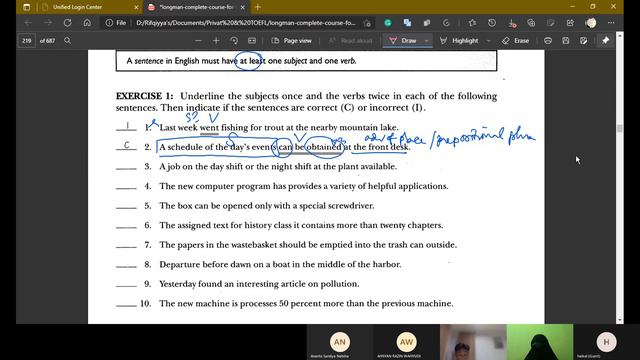Select participant AW avatar tile

click(406, 342)
